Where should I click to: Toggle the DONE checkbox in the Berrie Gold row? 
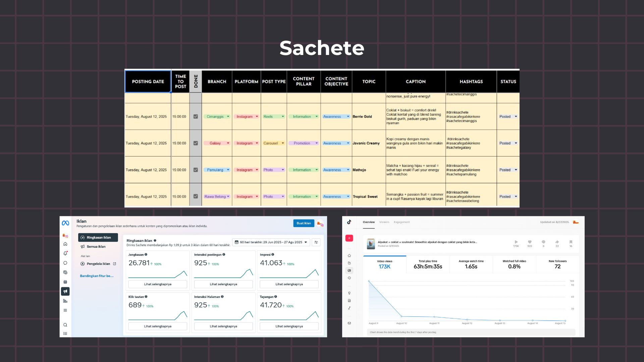196,117
